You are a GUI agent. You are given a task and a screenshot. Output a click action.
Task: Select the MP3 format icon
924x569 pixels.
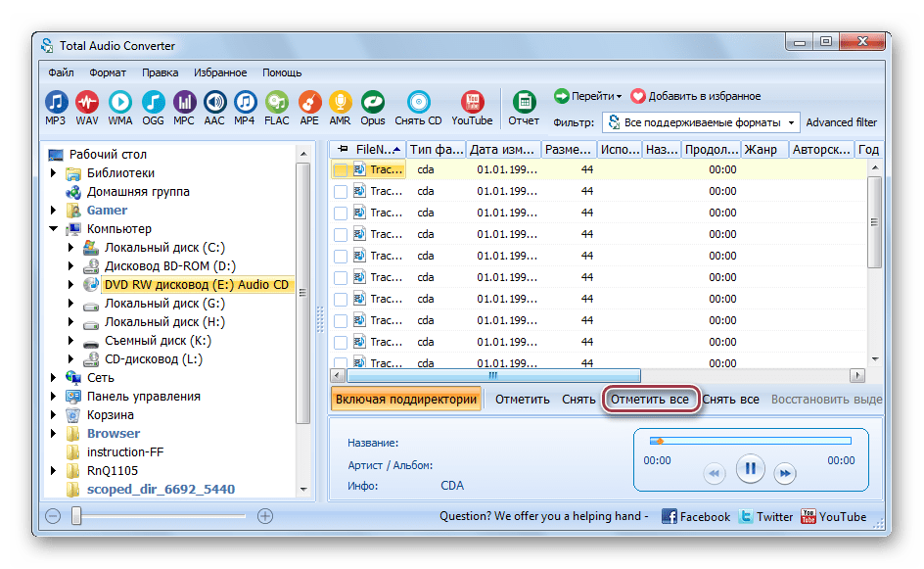pos(56,103)
